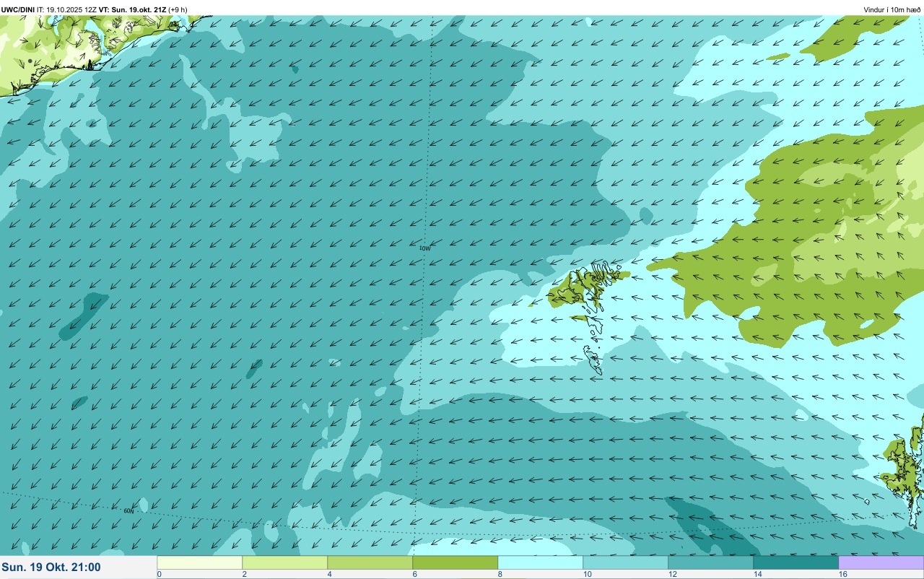Click the 'VT: Sun. 19.okt. 21Z (+9 h)' text

coord(143,9)
